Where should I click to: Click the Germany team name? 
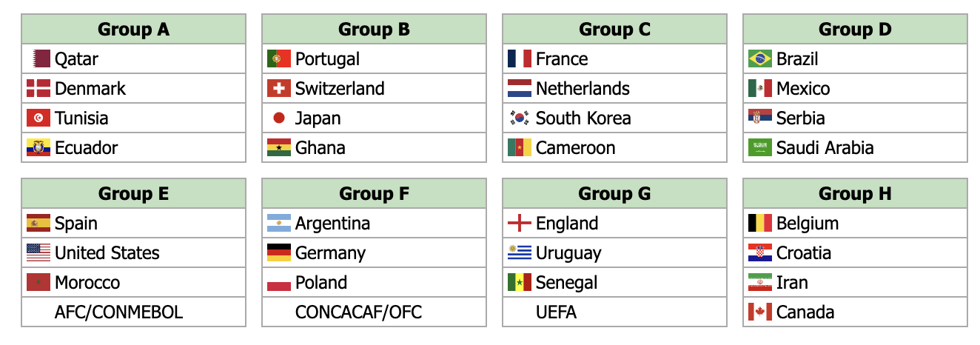coord(330,252)
